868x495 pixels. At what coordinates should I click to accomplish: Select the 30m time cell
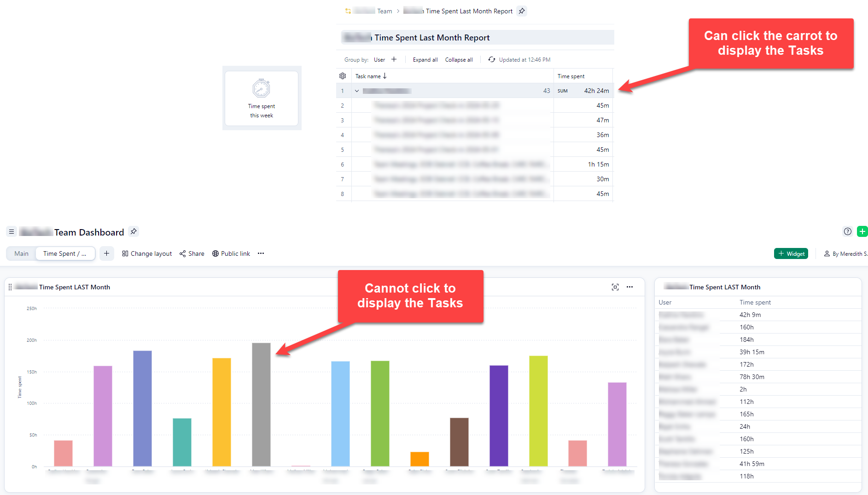click(603, 179)
